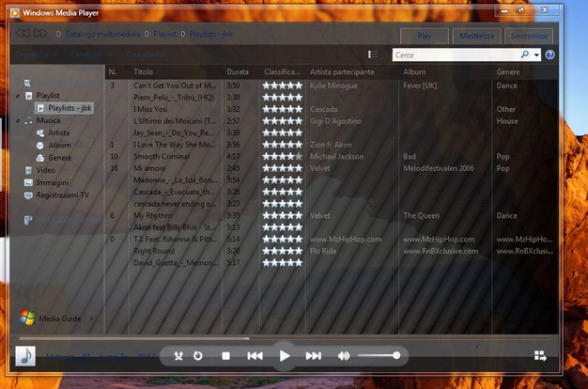Click Crea playlist button
The width and height of the screenshot is (588, 389).
pos(146,54)
